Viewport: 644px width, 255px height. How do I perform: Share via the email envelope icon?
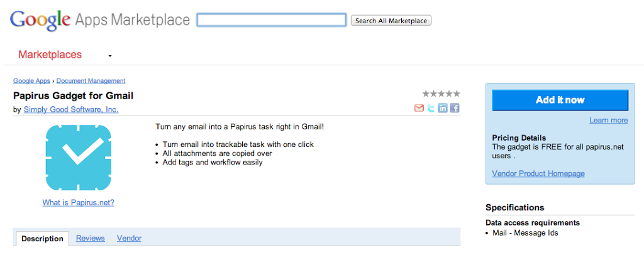tap(418, 108)
